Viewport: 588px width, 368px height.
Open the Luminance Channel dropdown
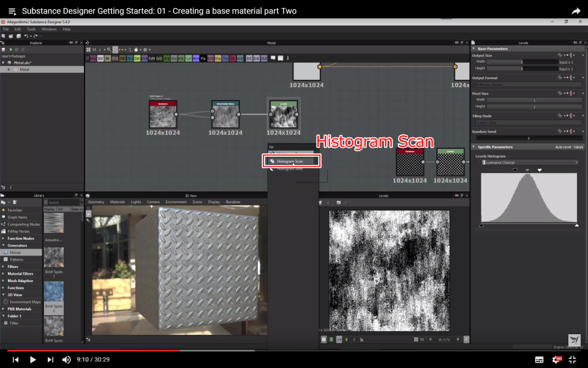click(x=529, y=163)
